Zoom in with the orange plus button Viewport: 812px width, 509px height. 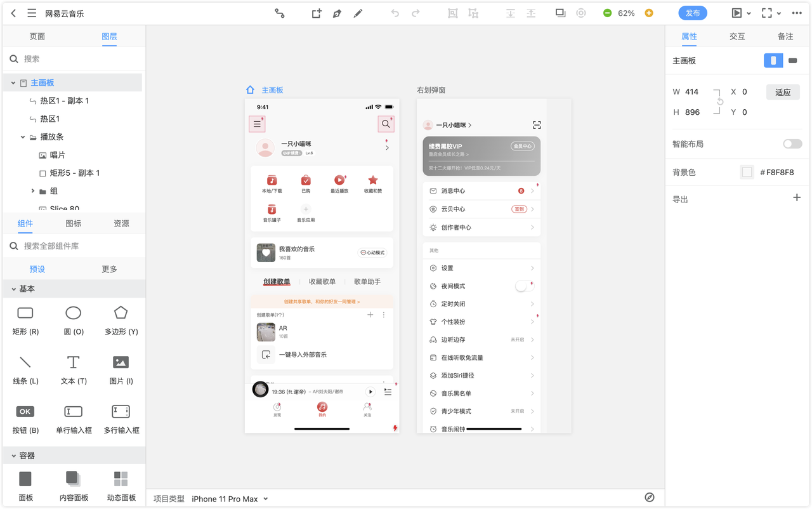click(x=649, y=13)
